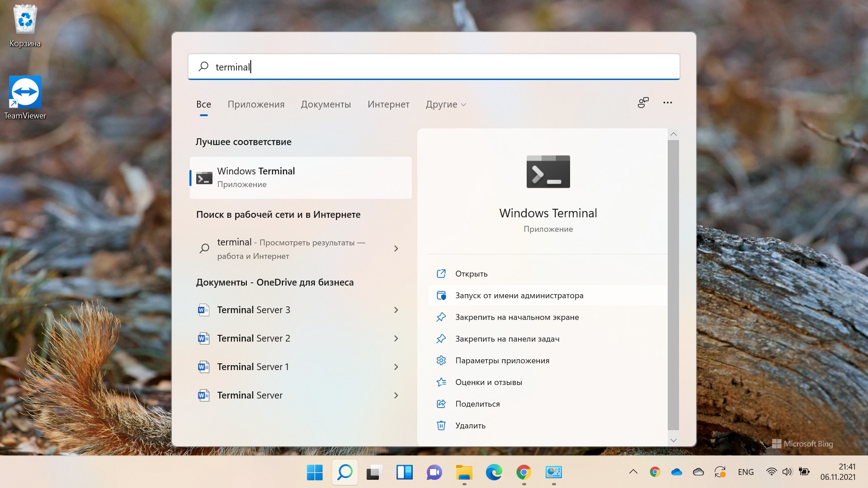Viewport: 868px width, 488px height.
Task: Click the preview pane scrollbar thumb
Action: (x=673, y=285)
